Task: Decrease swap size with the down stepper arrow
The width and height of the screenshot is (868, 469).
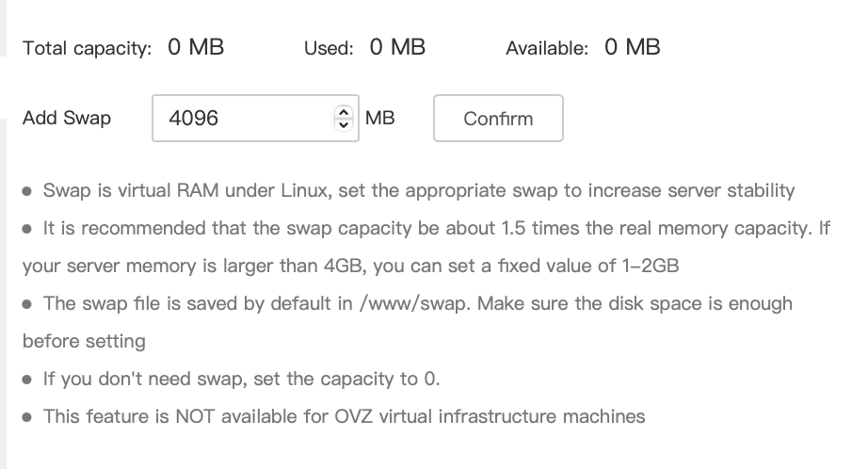Action: 343,125
